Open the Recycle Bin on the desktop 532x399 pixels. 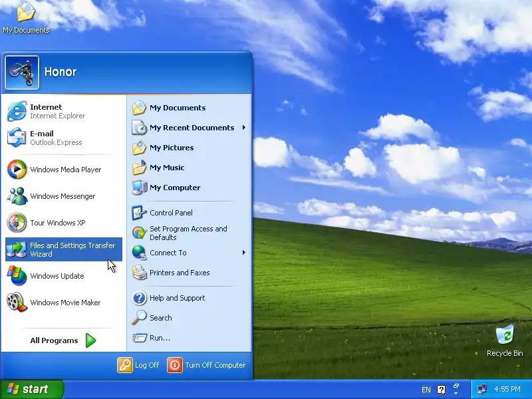click(505, 334)
